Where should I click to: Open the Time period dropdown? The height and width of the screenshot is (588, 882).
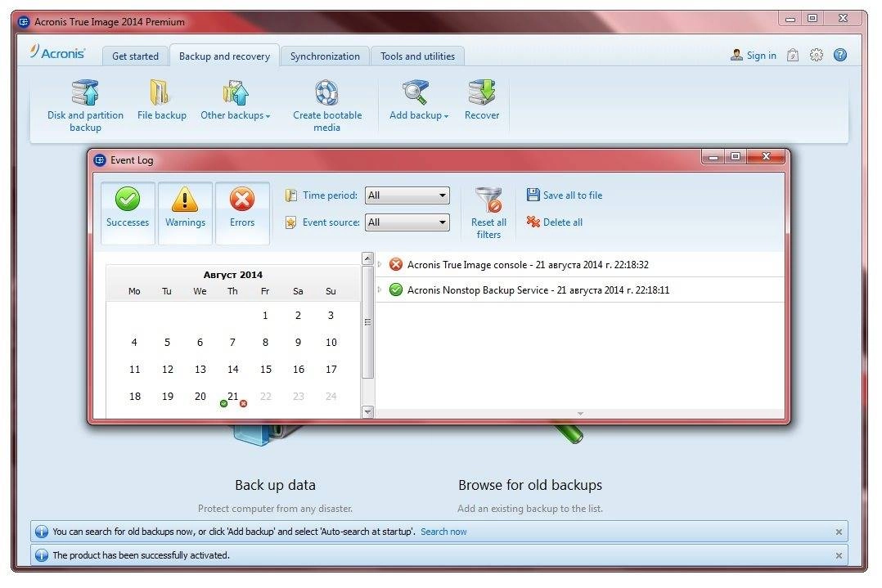coord(407,195)
